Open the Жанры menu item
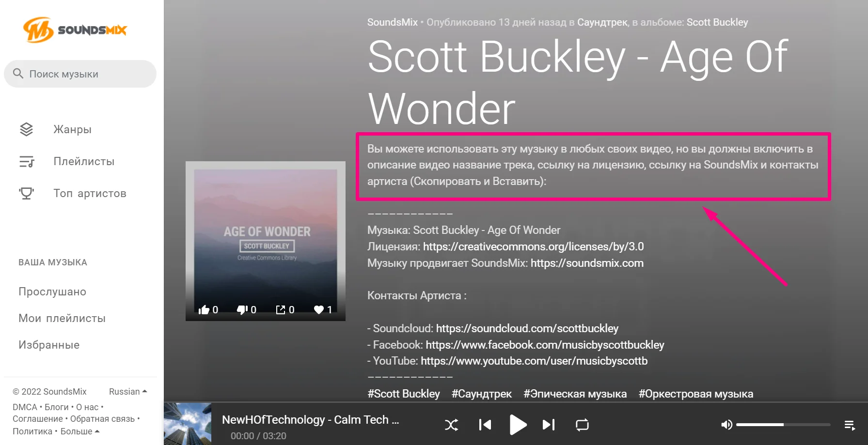The height and width of the screenshot is (445, 868). click(x=73, y=129)
